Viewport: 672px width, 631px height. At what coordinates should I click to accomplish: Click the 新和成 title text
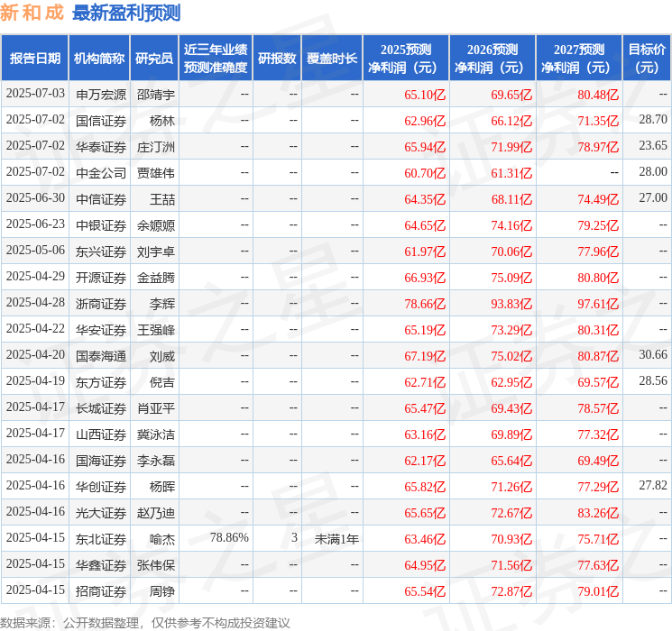pyautogui.click(x=32, y=13)
